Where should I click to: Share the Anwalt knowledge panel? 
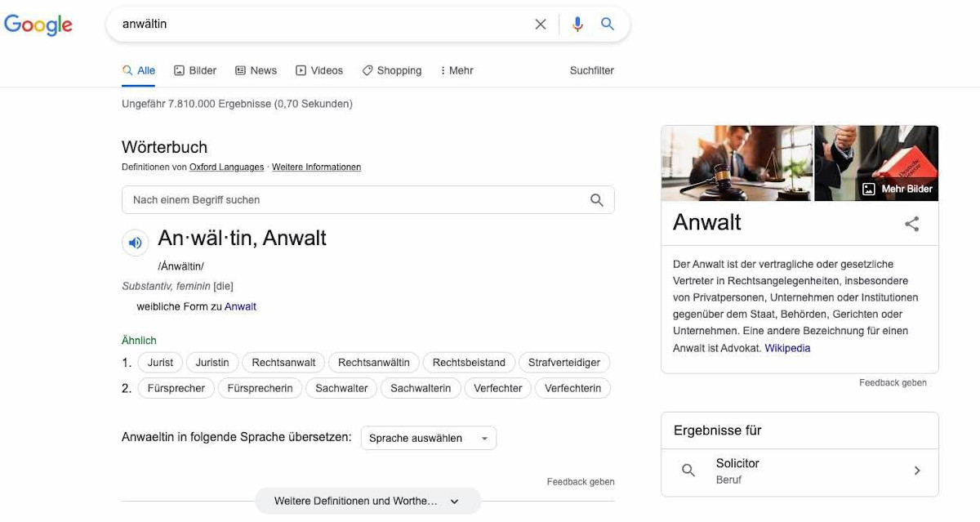click(x=912, y=224)
